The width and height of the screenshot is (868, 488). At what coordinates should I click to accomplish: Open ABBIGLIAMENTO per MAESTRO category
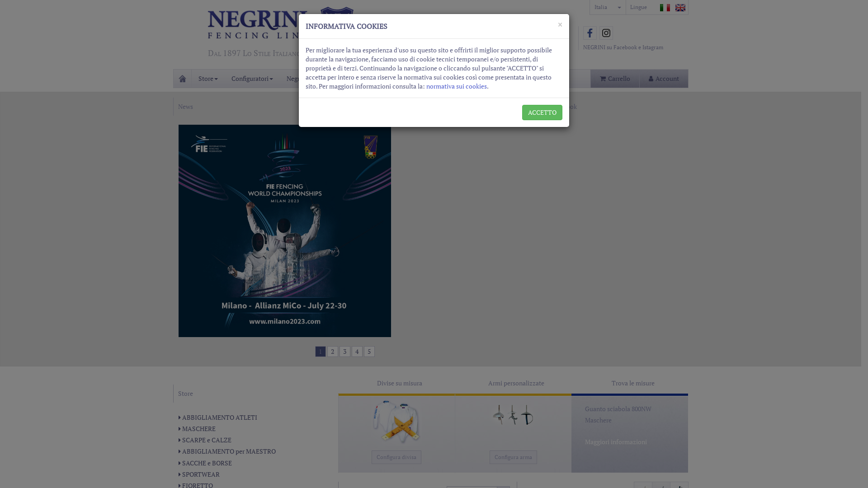click(229, 451)
